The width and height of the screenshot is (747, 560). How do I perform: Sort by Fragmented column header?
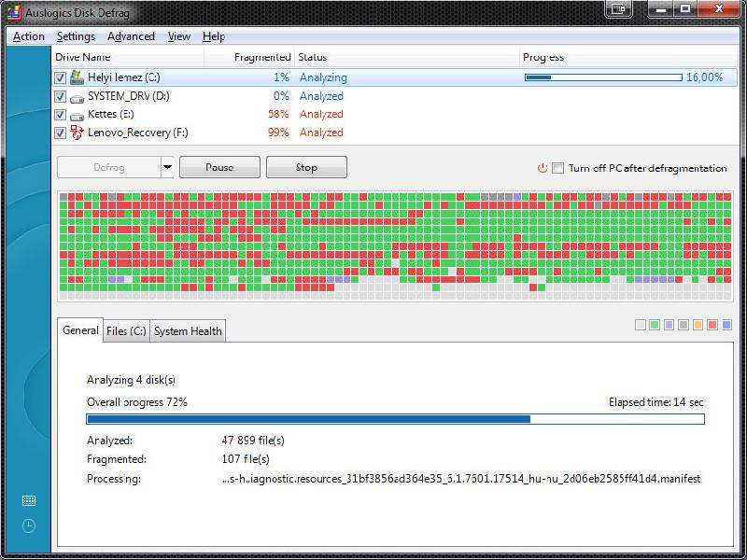tap(249, 57)
